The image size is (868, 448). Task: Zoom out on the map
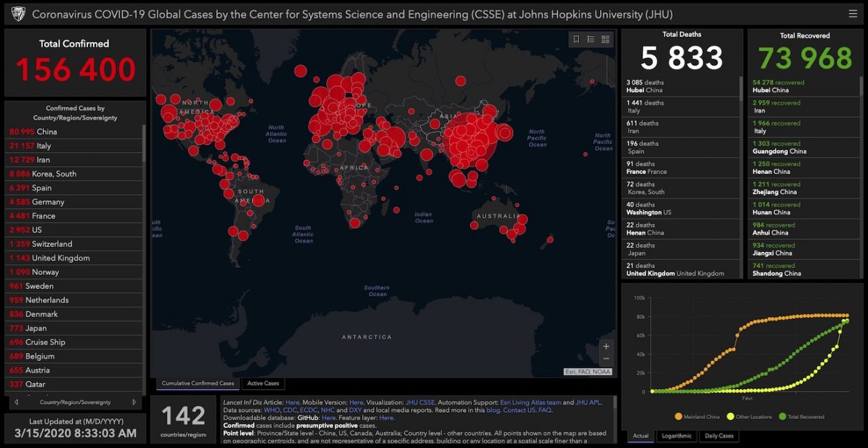[606, 358]
